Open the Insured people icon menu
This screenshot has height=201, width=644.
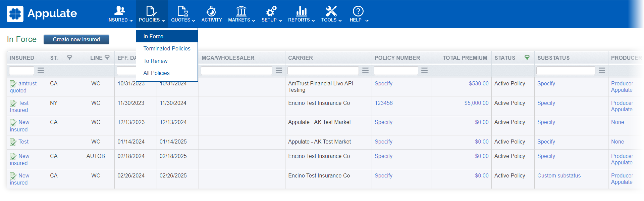coord(119,11)
